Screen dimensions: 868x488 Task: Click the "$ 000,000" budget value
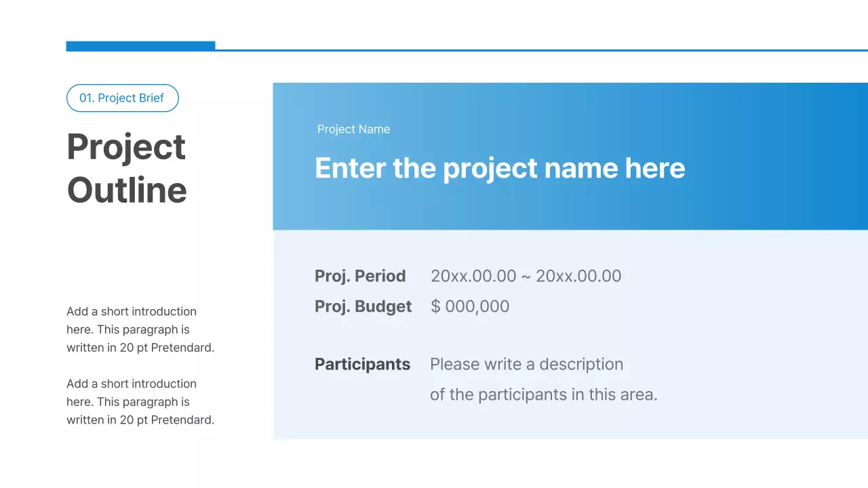[470, 306]
